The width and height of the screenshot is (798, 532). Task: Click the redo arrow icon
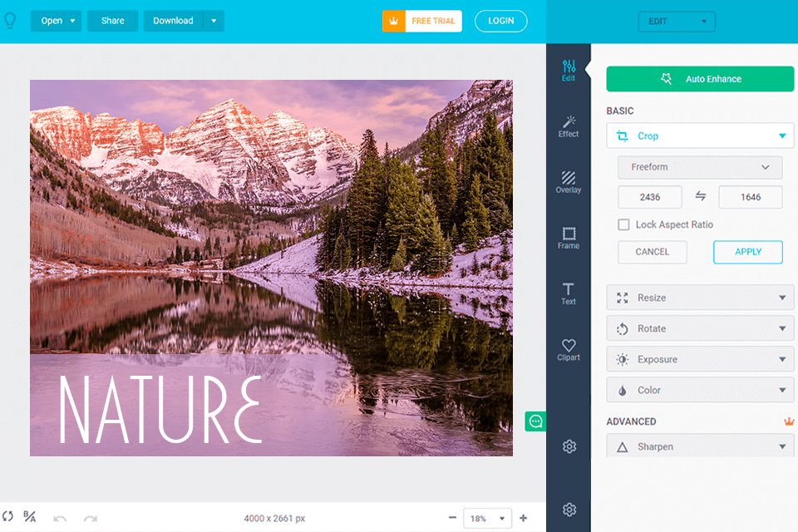point(91,519)
